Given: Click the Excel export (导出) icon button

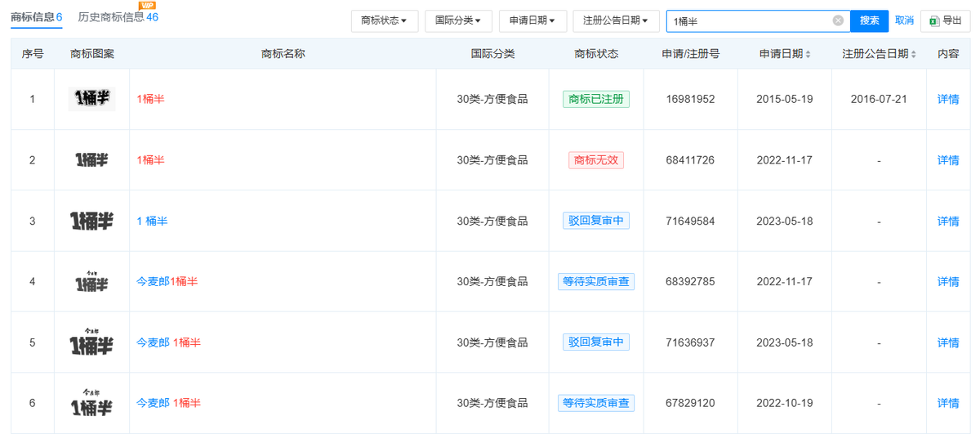Looking at the screenshot, I should [x=945, y=20].
